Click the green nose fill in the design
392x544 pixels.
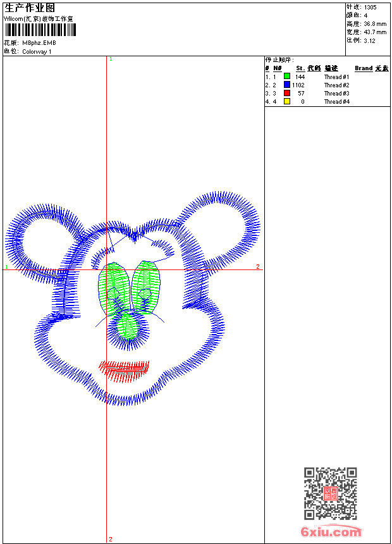(127, 327)
